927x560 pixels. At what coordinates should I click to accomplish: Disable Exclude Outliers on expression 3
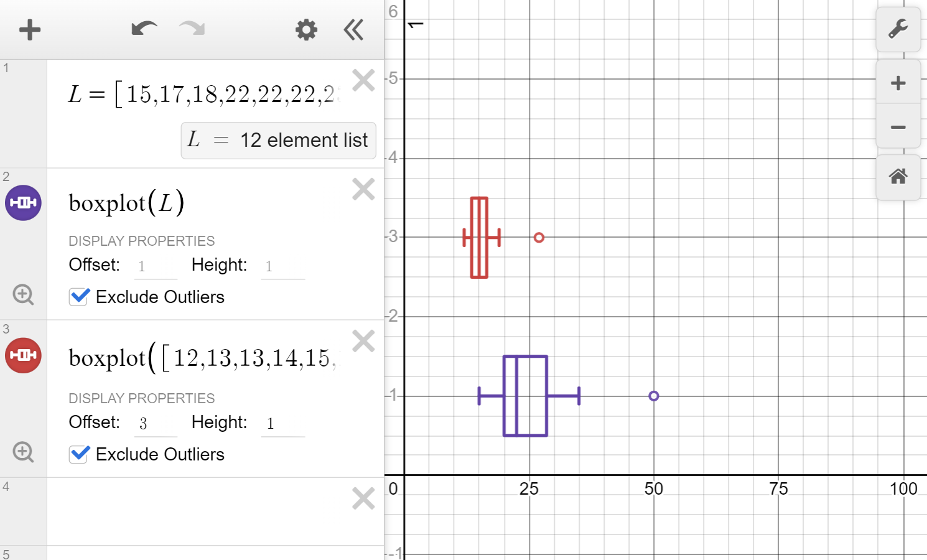coord(78,454)
